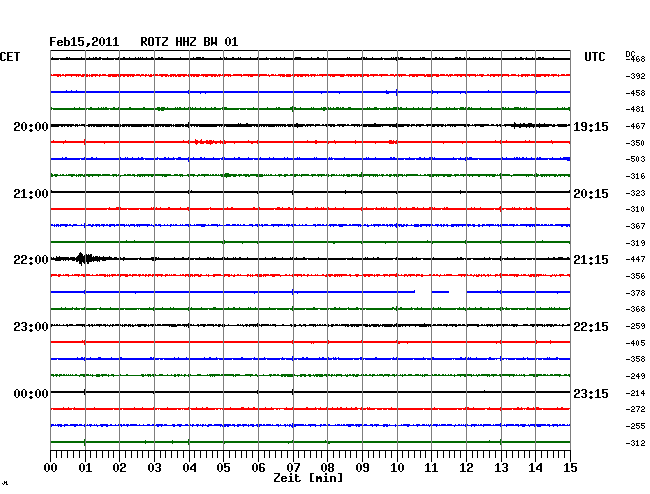Click the DC column header
This screenshot has height=494, width=650.
[x=630, y=54]
